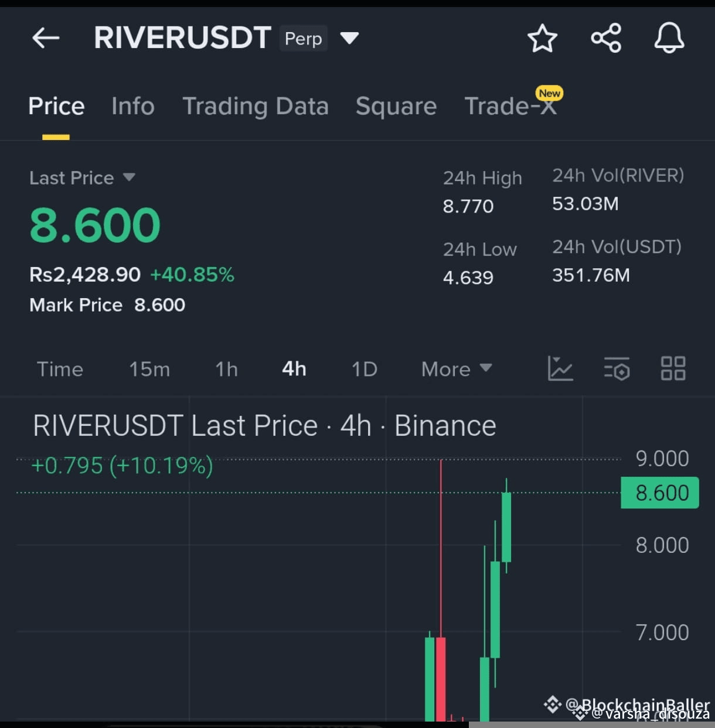Tap the green 8.600 price axis tag

(660, 493)
